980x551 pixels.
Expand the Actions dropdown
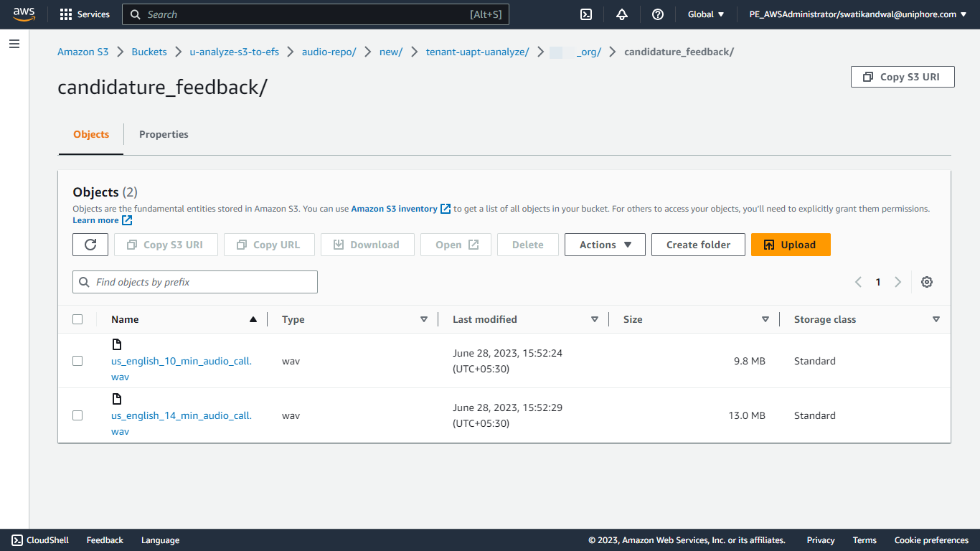(x=605, y=245)
